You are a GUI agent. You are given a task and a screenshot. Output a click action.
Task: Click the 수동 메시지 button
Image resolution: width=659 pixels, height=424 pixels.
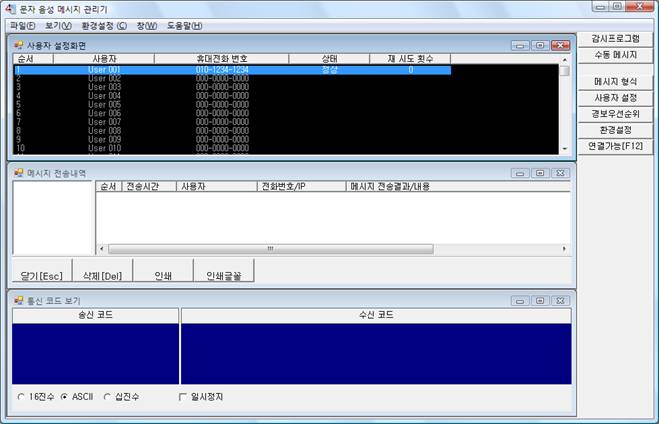pyautogui.click(x=615, y=54)
